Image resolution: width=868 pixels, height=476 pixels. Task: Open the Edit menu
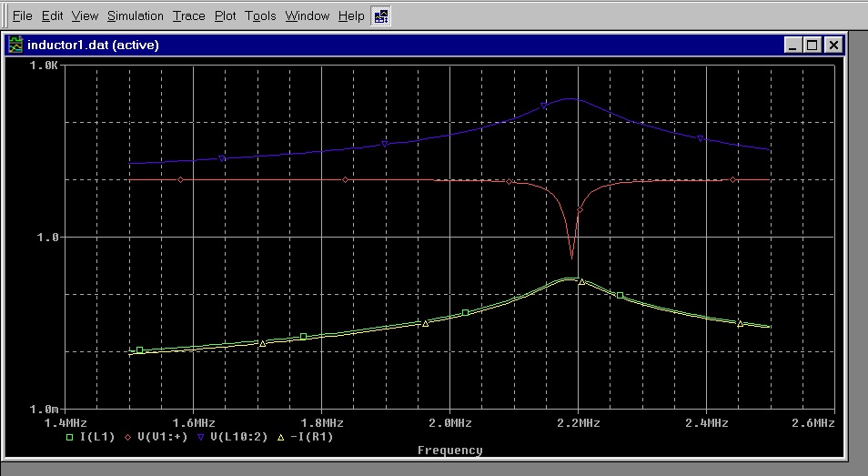pos(52,16)
